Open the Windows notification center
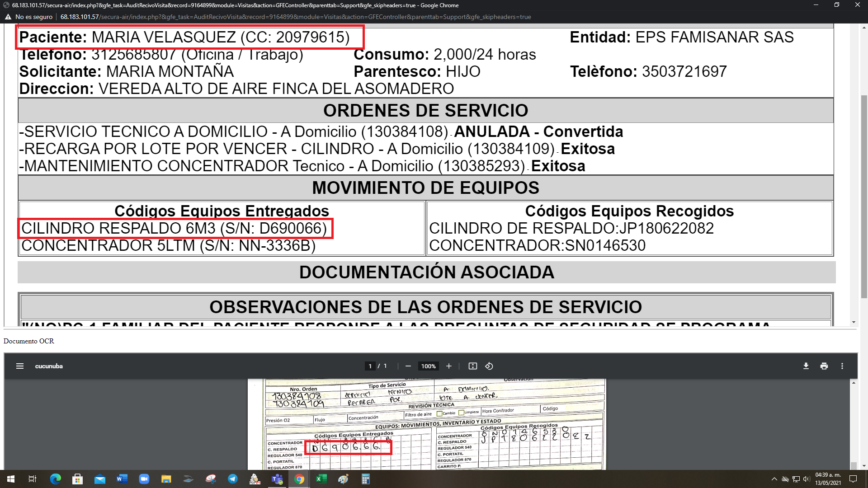Viewport: 868px width, 488px height. point(853,479)
